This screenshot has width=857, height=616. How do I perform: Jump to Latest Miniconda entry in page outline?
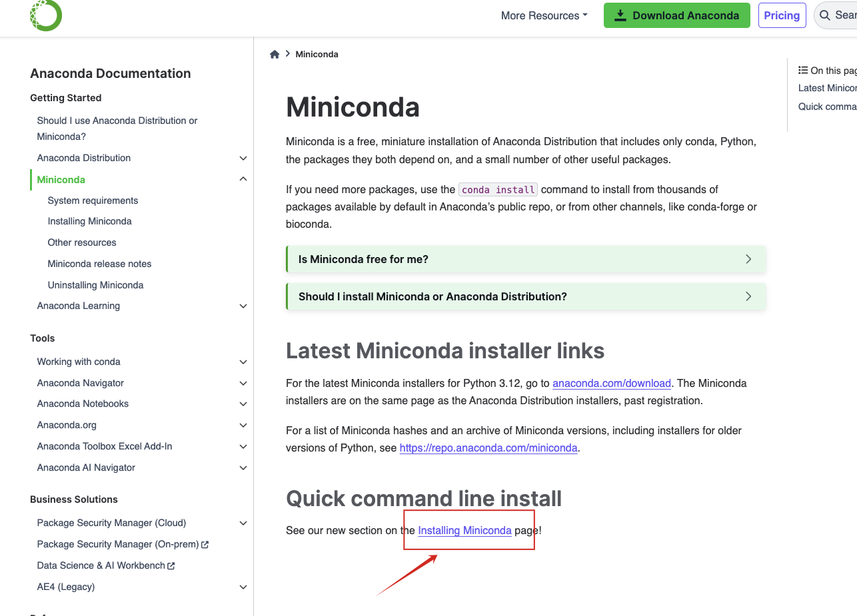point(828,88)
